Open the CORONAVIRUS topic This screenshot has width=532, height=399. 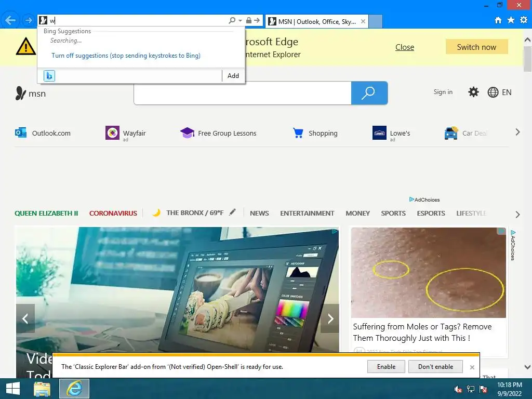pyautogui.click(x=113, y=214)
